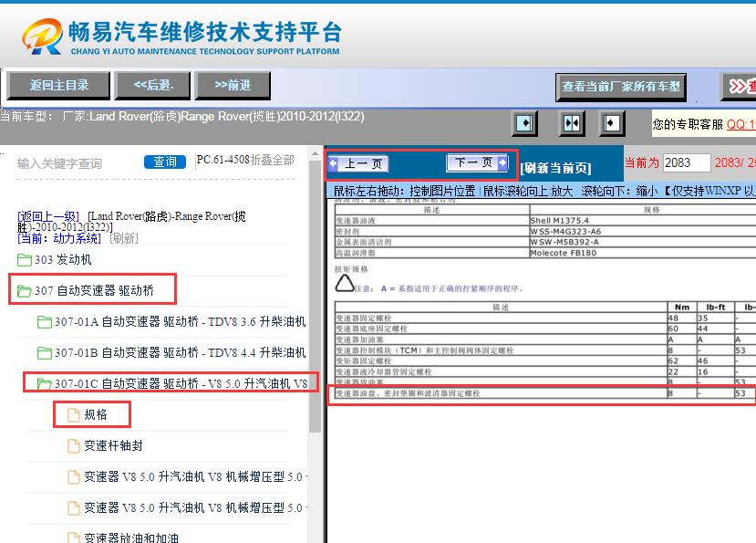This screenshot has width=756, height=543.
Task: Click the third panel layout icon
Action: [612, 123]
